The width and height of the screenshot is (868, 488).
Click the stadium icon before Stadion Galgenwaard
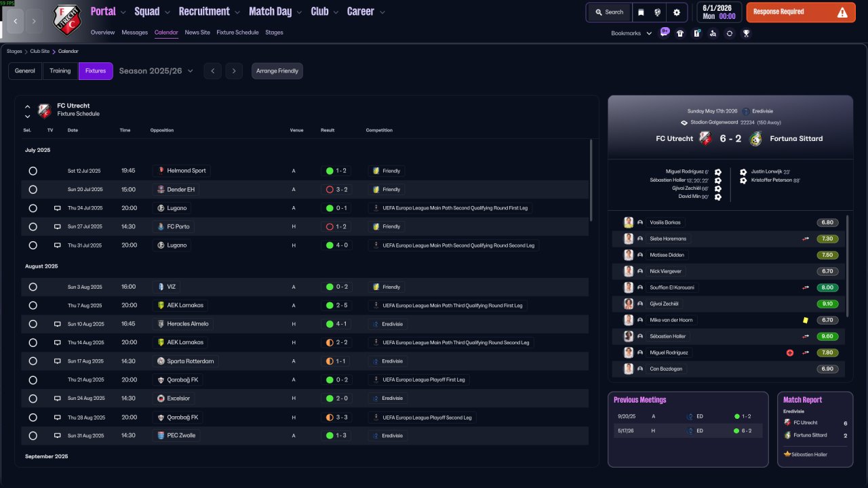click(684, 123)
